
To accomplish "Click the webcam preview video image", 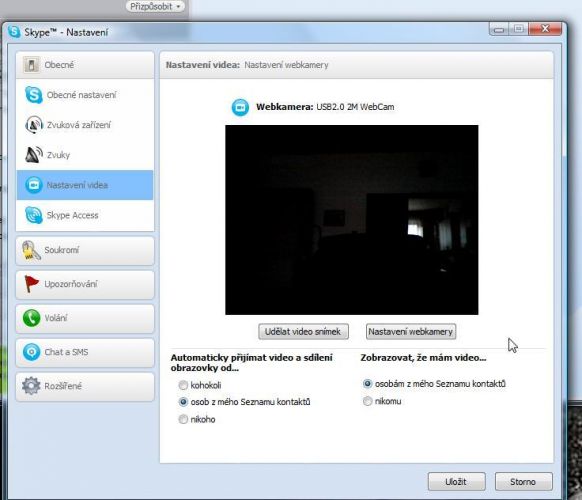I will [x=352, y=220].
